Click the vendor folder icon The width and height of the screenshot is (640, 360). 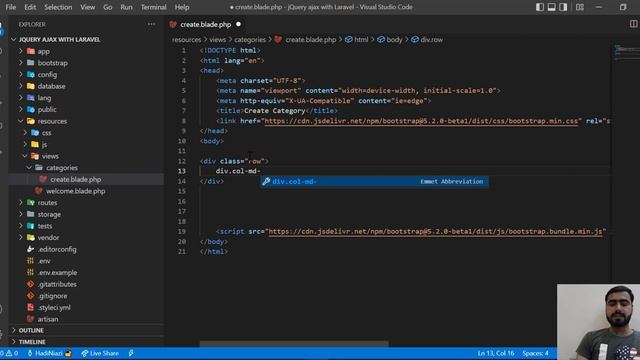click(31, 238)
